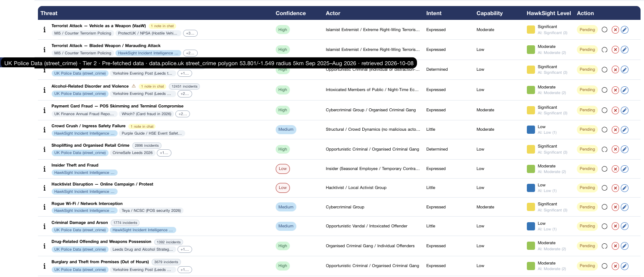Open info for Terrorist Attack Vehicle as a Weapon
Viewport: 644px width, 277px height.
(44, 30)
